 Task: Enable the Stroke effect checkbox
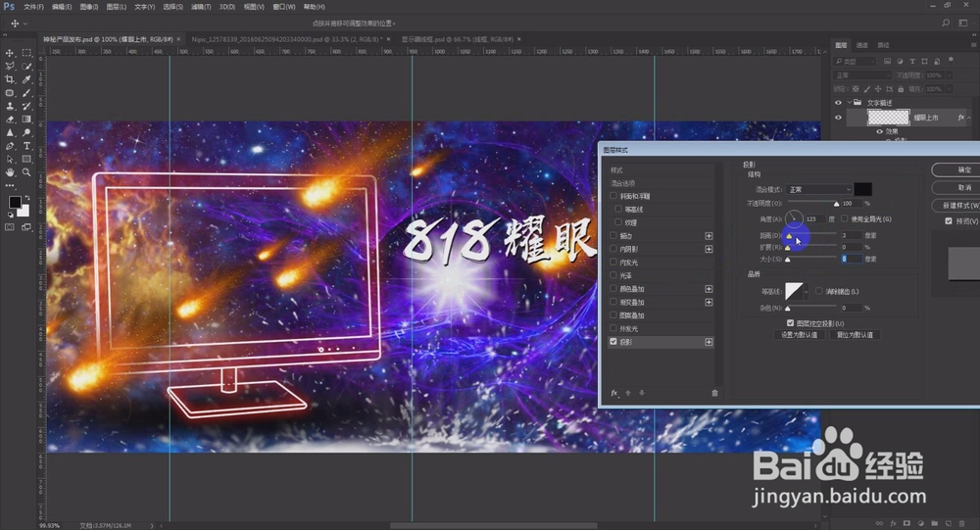coord(613,236)
